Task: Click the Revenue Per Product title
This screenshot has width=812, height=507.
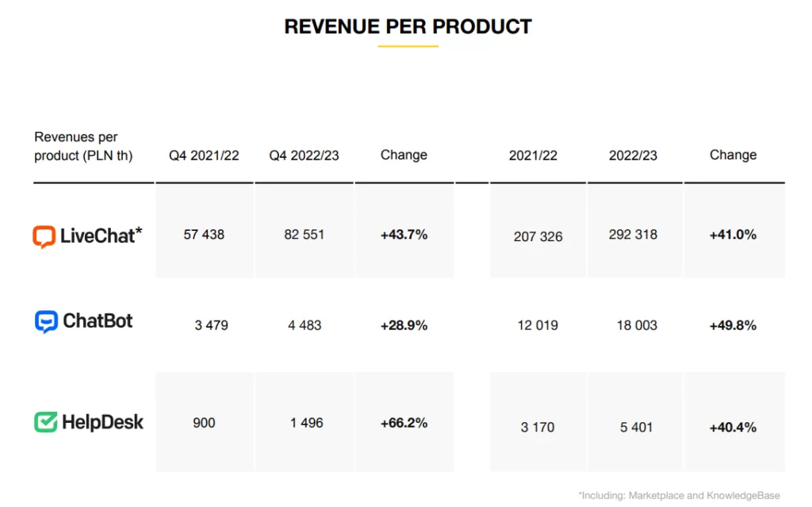Action: pos(408,26)
